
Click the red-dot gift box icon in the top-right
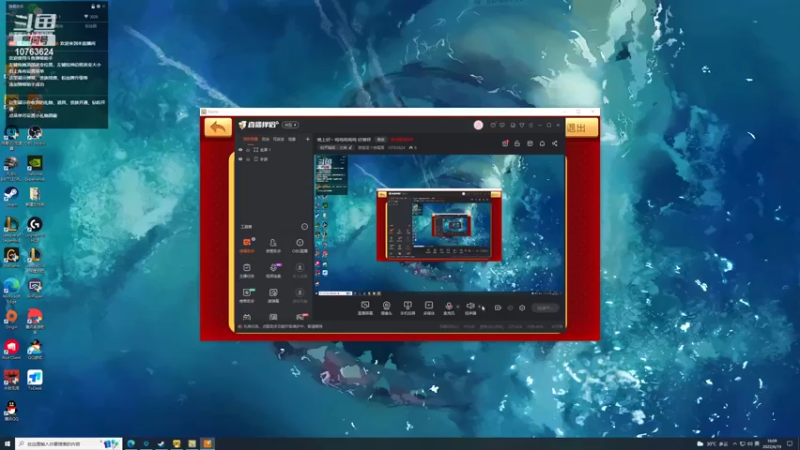[x=505, y=143]
